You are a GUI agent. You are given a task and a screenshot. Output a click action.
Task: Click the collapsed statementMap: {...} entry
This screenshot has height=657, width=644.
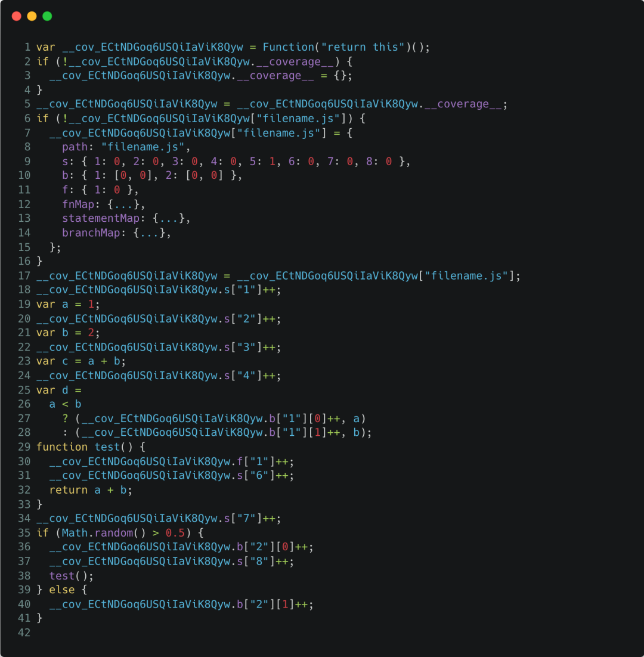pyautogui.click(x=126, y=218)
